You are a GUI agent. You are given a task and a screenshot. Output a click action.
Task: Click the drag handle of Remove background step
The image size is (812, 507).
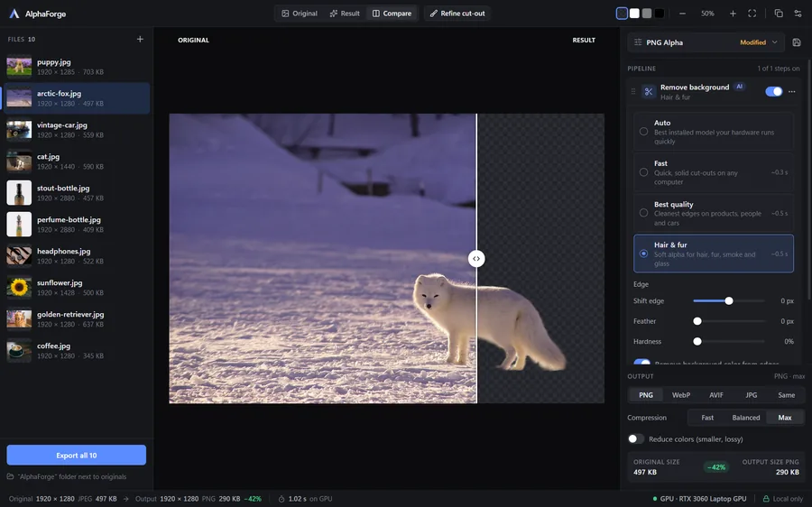[632, 92]
